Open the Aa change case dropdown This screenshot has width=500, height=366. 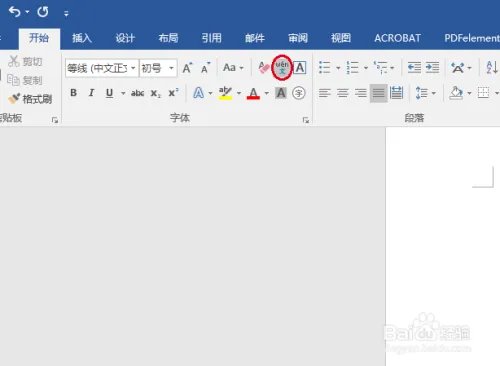[x=233, y=68]
